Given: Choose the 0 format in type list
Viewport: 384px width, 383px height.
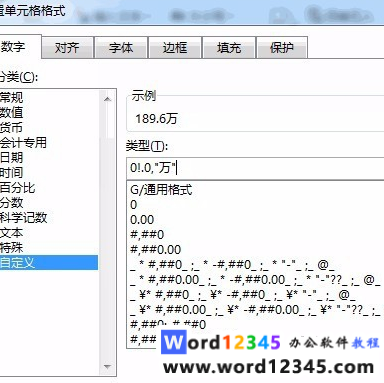Looking at the screenshot, I should (x=256, y=205).
